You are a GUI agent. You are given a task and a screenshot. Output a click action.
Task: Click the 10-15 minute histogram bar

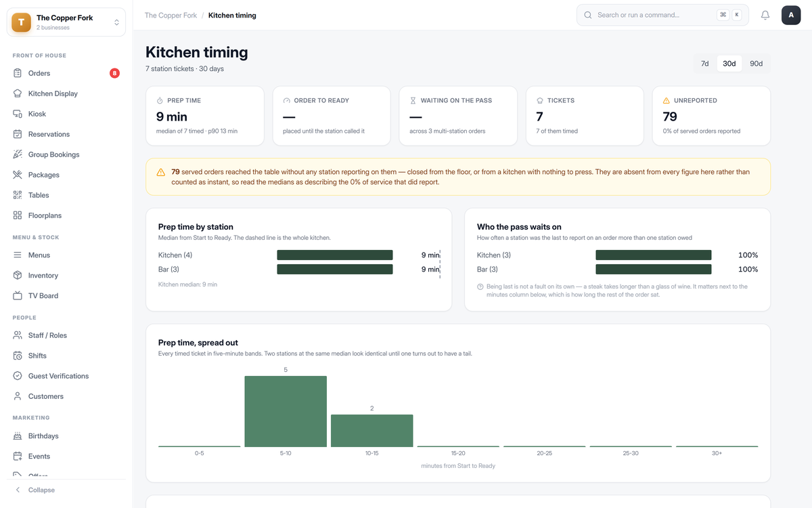[x=371, y=431]
